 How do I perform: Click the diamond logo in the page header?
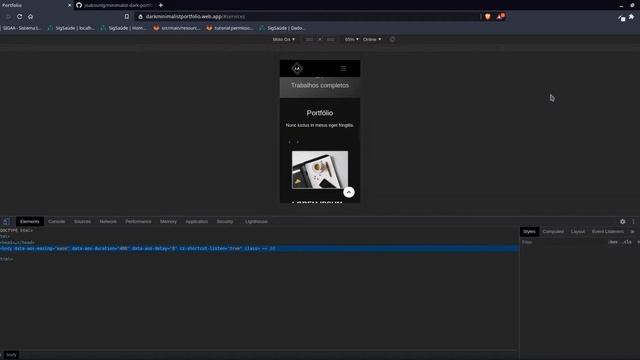coord(297,69)
